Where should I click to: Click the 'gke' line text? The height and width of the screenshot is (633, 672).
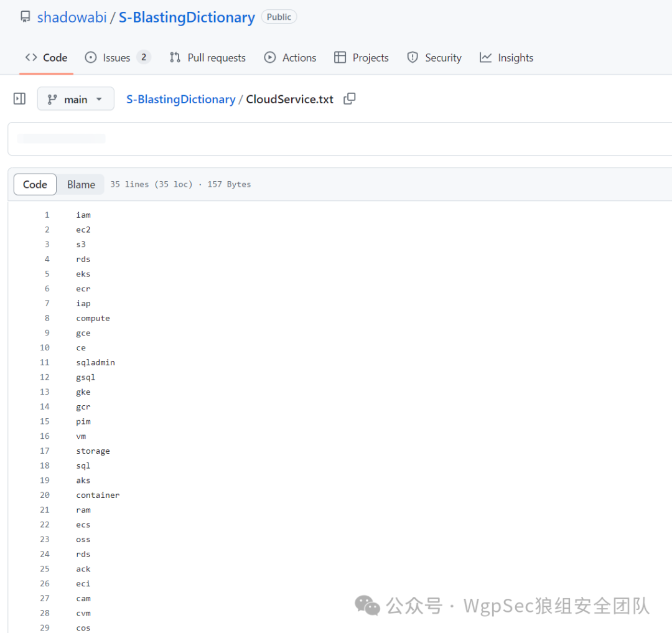[x=83, y=392]
